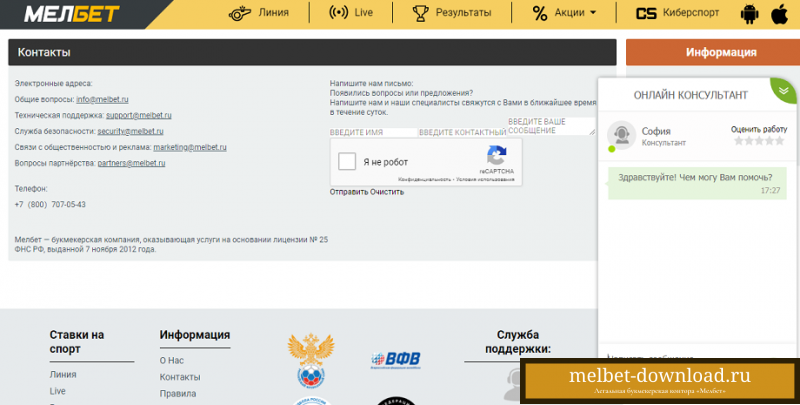Click the chat message Здравствуйте! Чем могу Вам помочь?
This screenshot has height=405, width=800.
coord(695,178)
